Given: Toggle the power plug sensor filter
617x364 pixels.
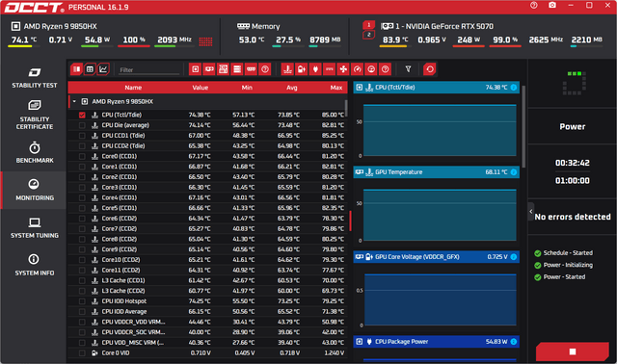Looking at the screenshot, I should [x=315, y=69].
